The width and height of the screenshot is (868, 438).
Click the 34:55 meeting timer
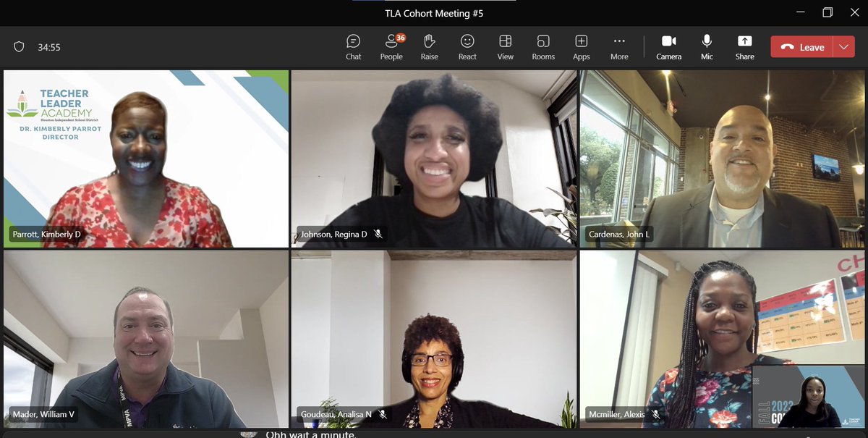[x=49, y=48]
